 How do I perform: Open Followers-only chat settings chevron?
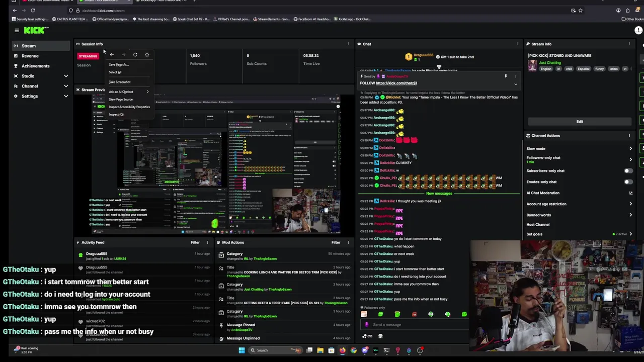click(x=630, y=159)
